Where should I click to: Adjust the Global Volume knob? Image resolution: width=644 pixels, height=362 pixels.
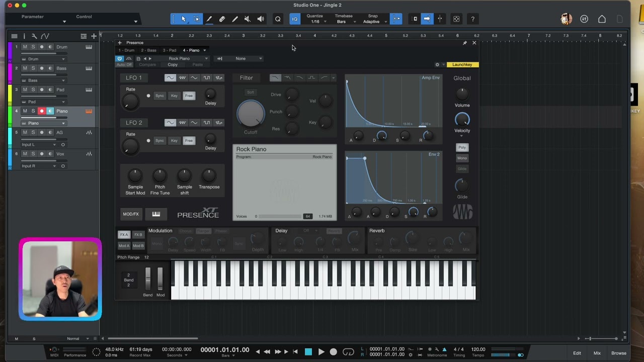462,94
